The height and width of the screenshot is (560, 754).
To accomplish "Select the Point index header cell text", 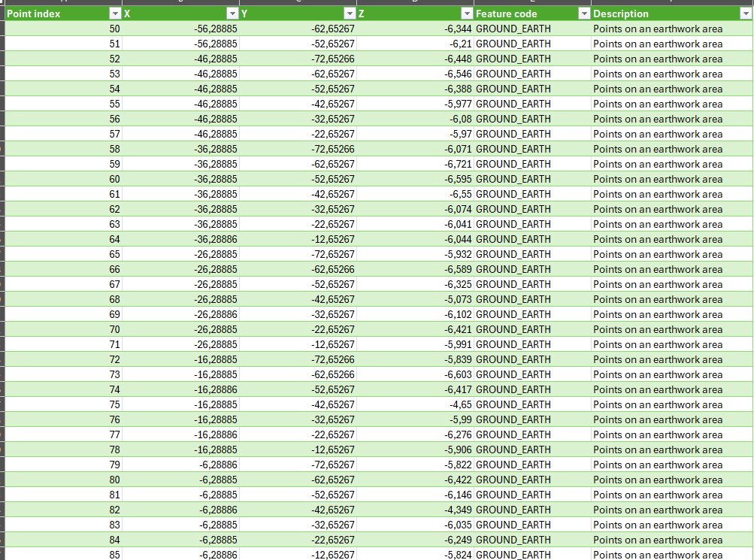I will 34,14.
